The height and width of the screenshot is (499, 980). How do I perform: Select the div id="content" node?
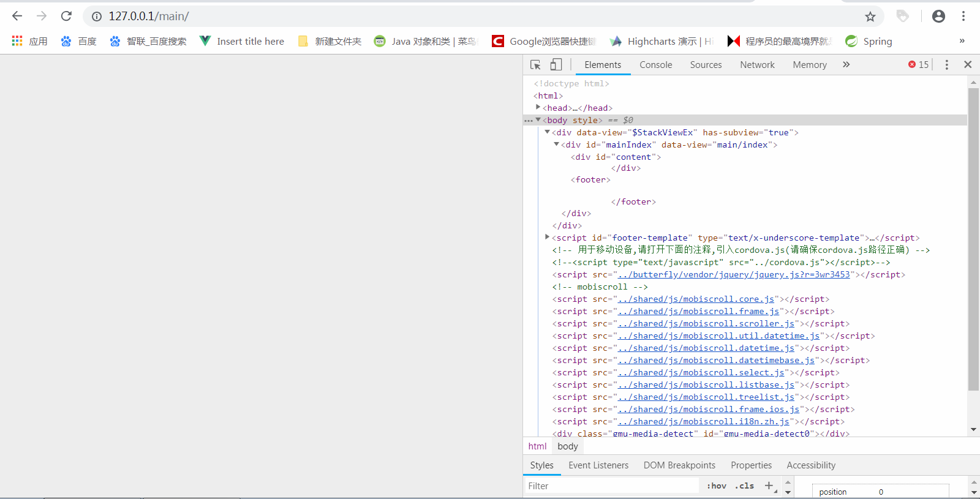point(616,157)
